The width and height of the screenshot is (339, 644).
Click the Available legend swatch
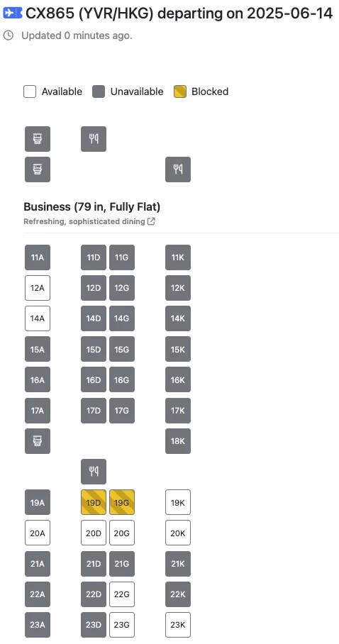[x=30, y=91]
